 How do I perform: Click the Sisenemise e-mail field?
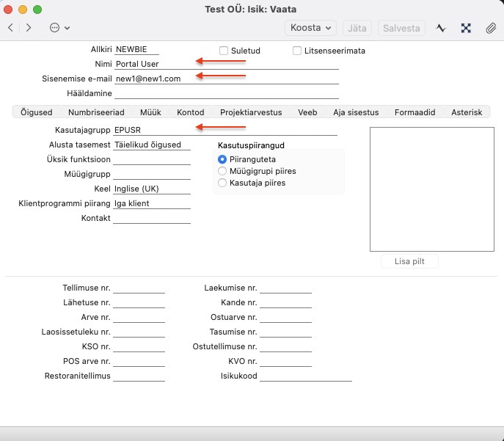tap(227, 79)
